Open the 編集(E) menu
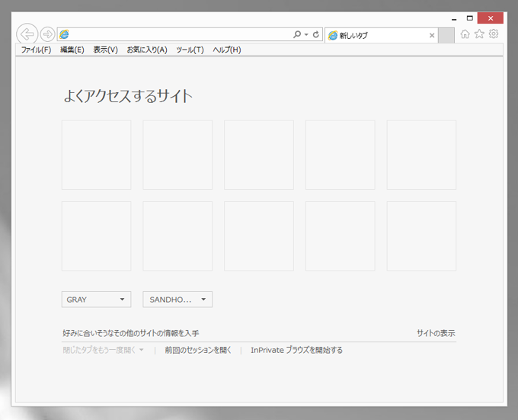The height and width of the screenshot is (420, 518). (72, 50)
